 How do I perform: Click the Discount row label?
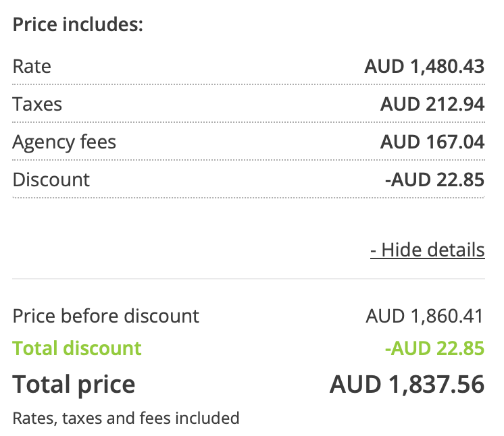click(51, 180)
